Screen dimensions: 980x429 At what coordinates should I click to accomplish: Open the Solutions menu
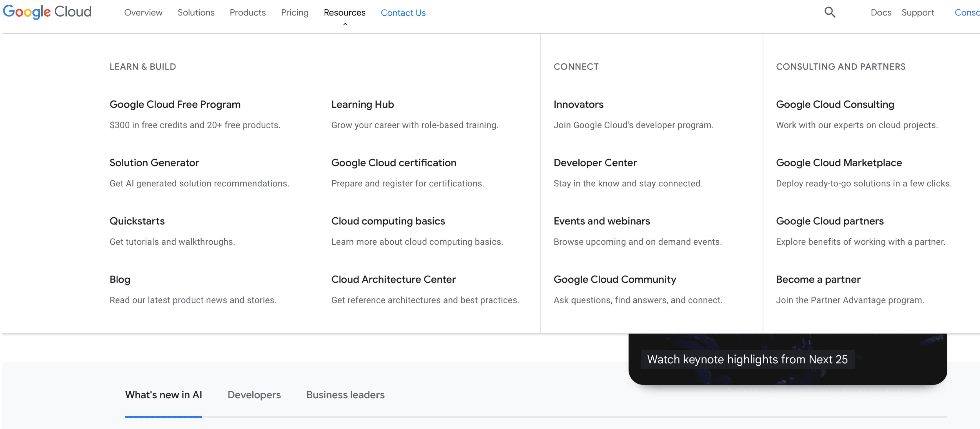196,13
